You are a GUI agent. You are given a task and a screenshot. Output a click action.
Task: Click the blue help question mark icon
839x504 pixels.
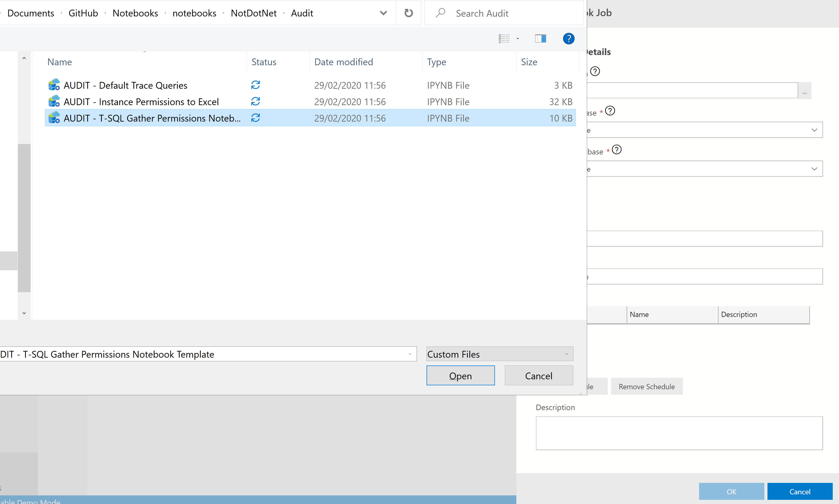click(568, 39)
